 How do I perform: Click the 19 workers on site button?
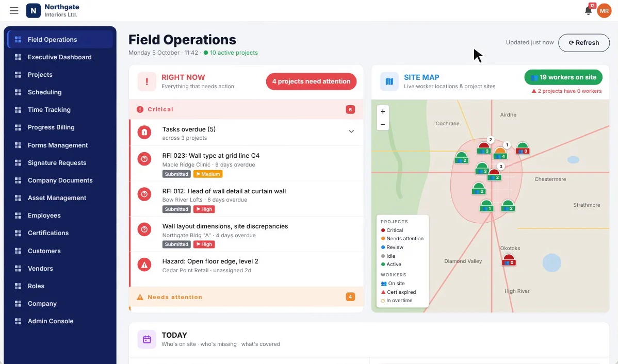point(563,77)
